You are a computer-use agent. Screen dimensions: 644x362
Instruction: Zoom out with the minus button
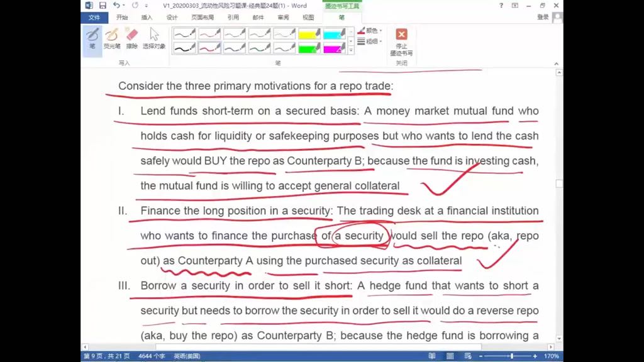click(481, 356)
